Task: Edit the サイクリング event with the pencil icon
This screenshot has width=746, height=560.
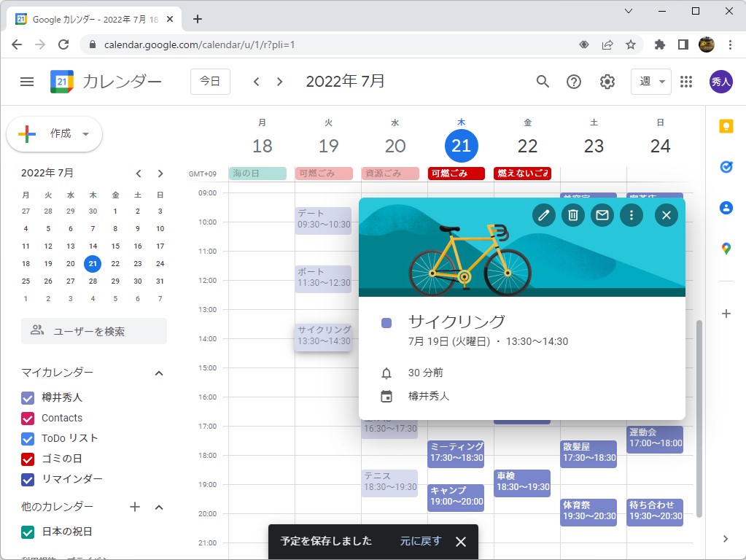Action: (x=543, y=215)
